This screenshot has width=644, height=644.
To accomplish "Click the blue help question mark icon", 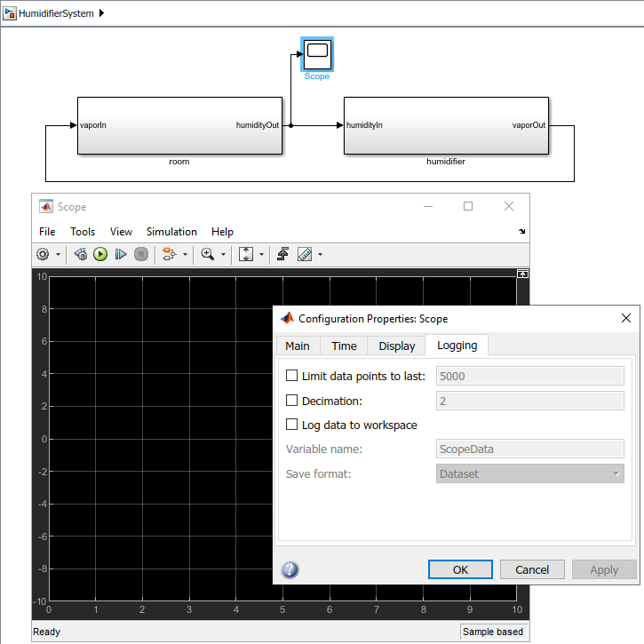I will tap(290, 569).
